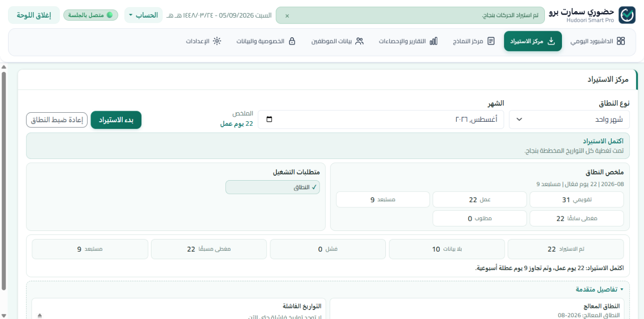644x319 pixels.
Task: Click the import download icon
Action: [551, 41]
